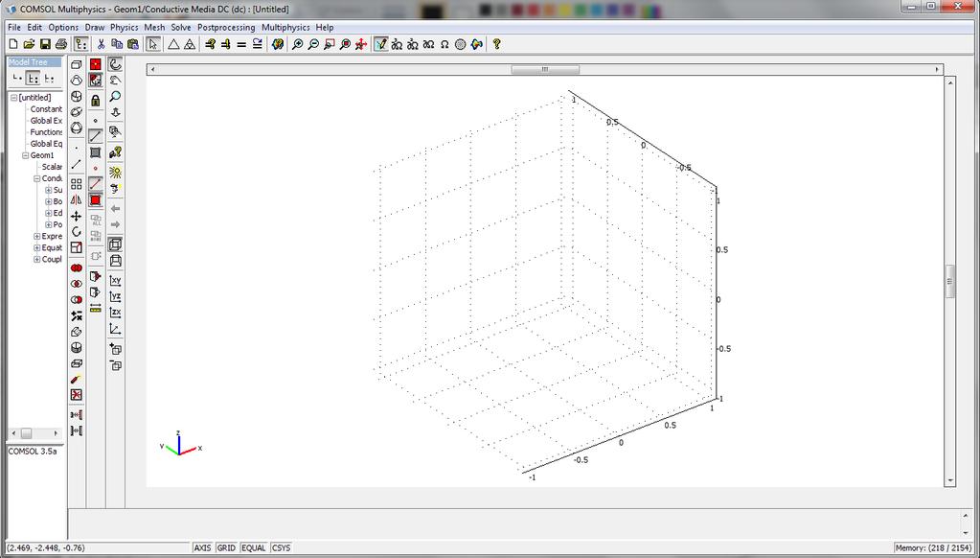
Task: Click the Cut scissors icon
Action: pos(101,44)
